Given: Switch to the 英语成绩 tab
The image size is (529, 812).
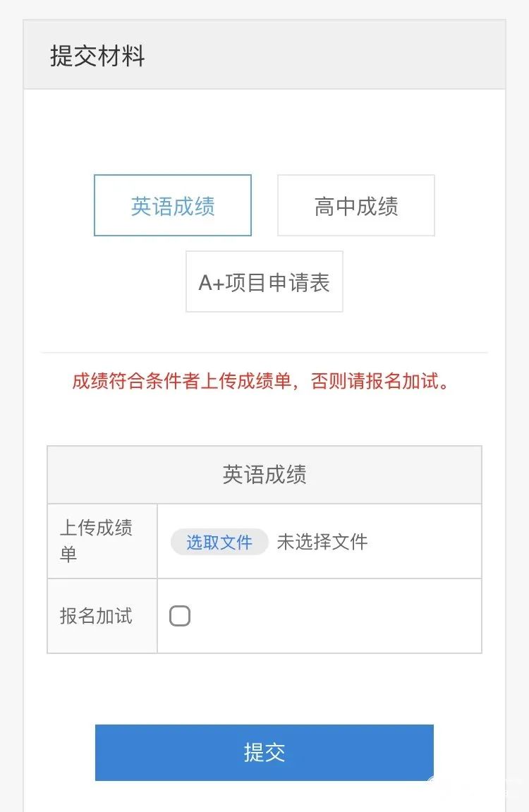Looking at the screenshot, I should point(173,205).
